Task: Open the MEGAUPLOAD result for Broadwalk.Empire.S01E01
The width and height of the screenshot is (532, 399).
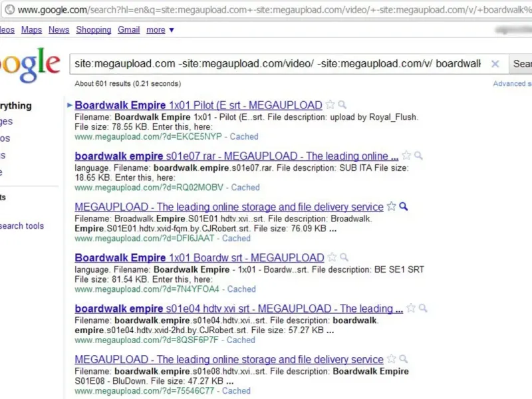Action: tap(229, 207)
